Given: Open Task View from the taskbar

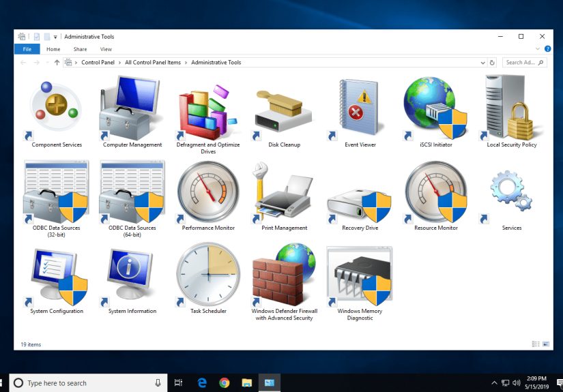Looking at the screenshot, I should pos(178,383).
